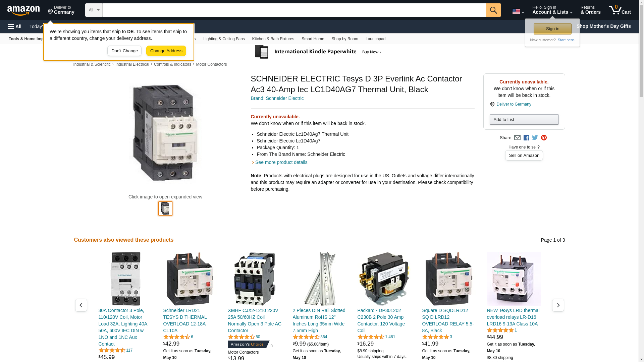Screen dimensions: 644x362
Task: Share product on Twitter icon
Action: [x=535, y=138]
